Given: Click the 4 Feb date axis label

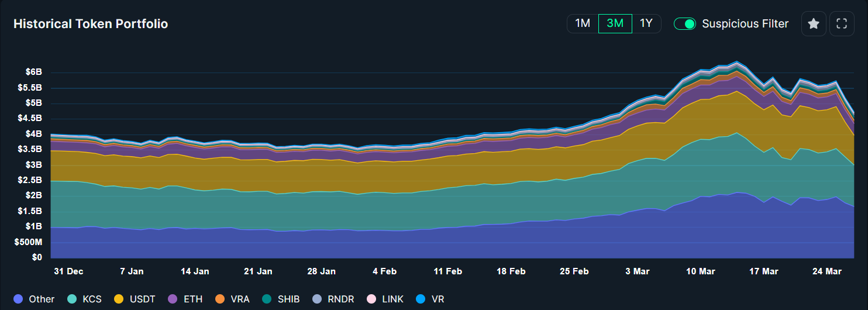Looking at the screenshot, I should click(x=384, y=271).
